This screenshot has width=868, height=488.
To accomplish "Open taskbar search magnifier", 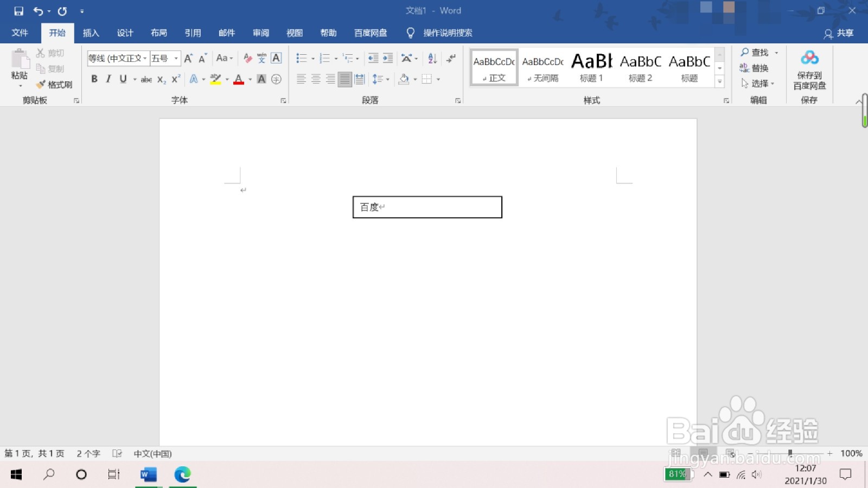I will point(49,474).
